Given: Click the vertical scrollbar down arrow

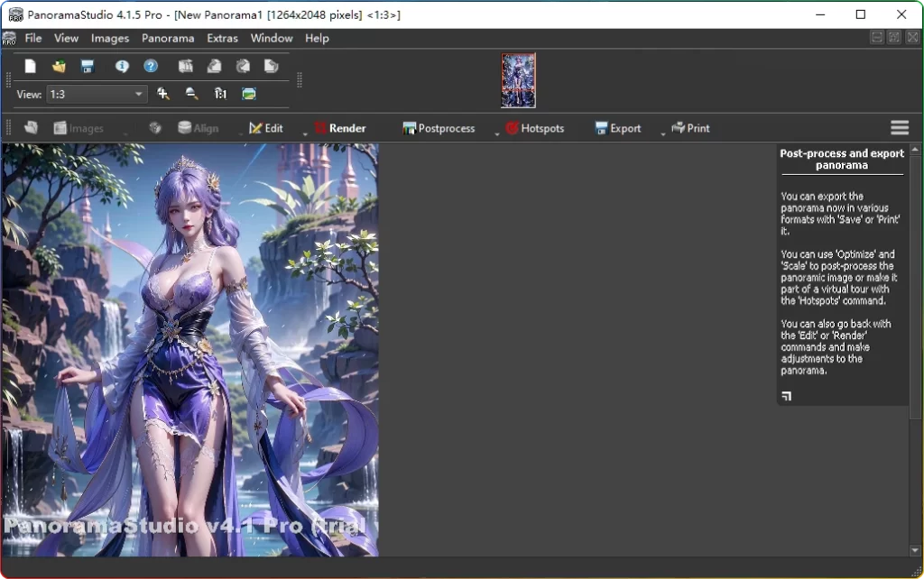Looking at the screenshot, I should point(915,551).
